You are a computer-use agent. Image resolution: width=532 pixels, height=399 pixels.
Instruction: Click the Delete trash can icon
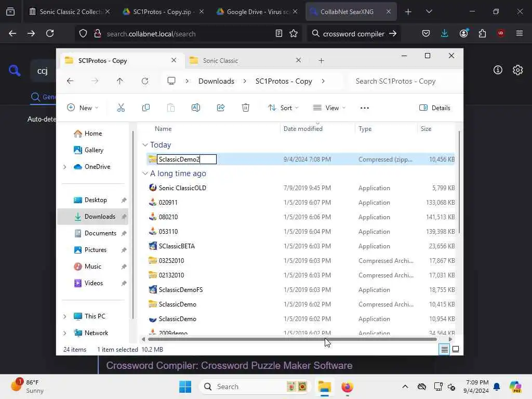point(246,108)
